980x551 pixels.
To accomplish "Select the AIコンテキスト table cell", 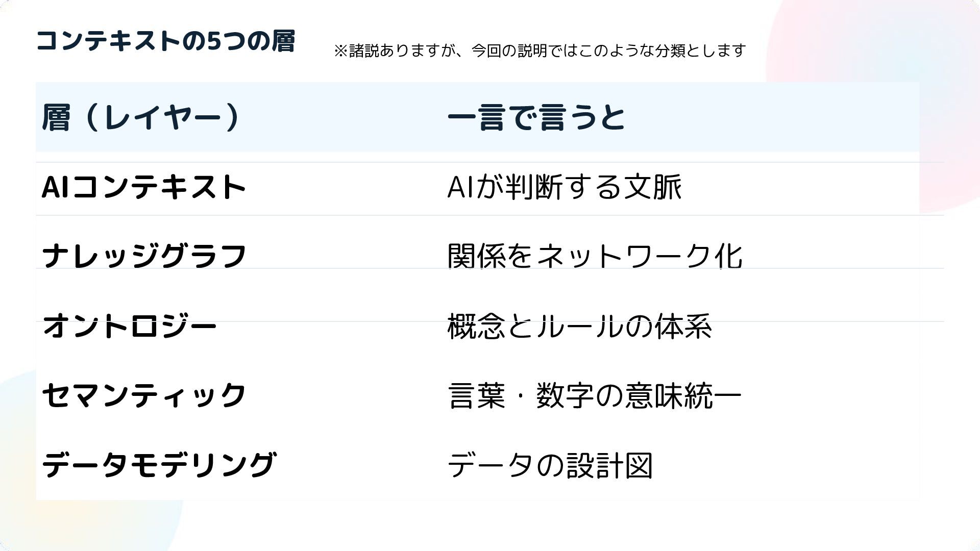I will [x=143, y=187].
